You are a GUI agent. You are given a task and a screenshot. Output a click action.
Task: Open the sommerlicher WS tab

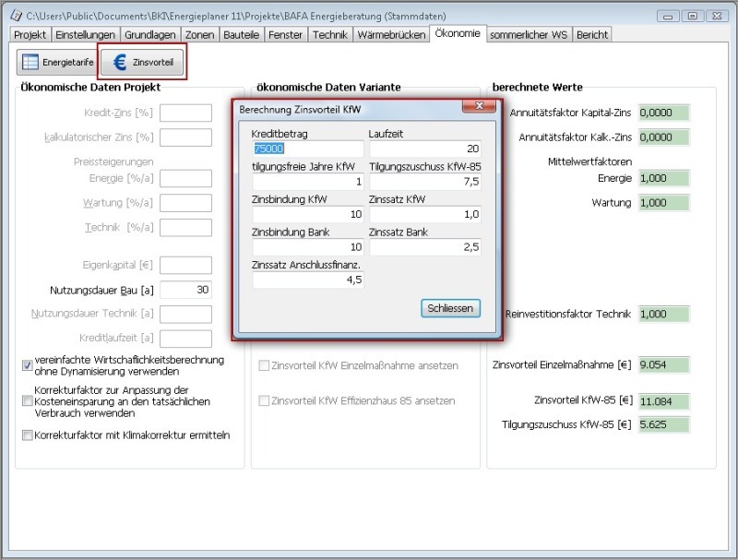(529, 35)
